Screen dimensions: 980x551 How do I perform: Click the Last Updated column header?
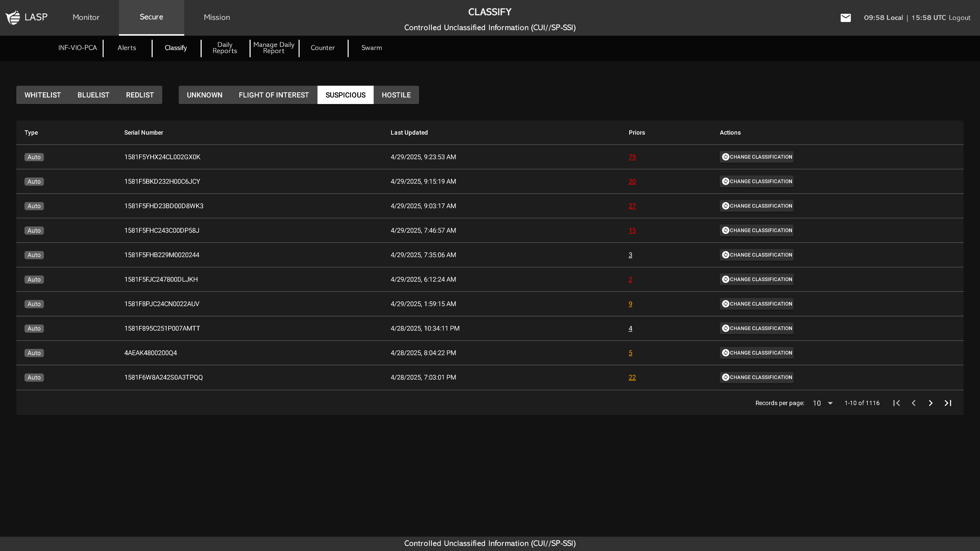(409, 133)
